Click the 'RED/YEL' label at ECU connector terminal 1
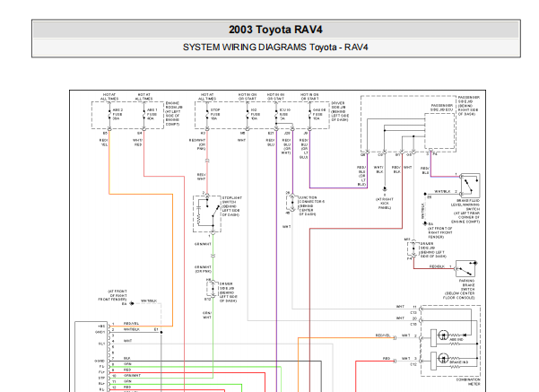This screenshot has height=392, width=539. tap(131, 324)
